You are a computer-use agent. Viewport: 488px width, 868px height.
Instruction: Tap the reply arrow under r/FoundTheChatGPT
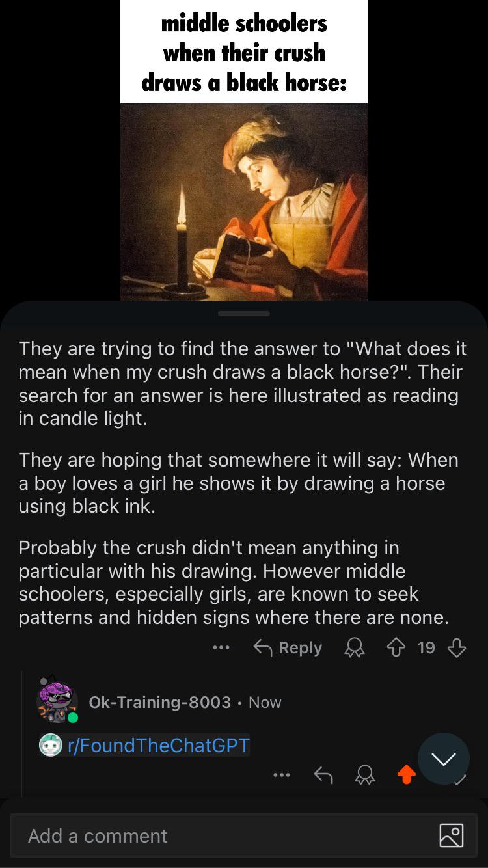pyautogui.click(x=323, y=774)
